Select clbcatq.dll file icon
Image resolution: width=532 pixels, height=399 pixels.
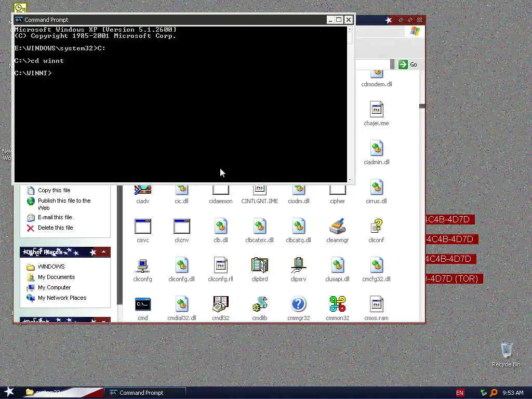[299, 227]
